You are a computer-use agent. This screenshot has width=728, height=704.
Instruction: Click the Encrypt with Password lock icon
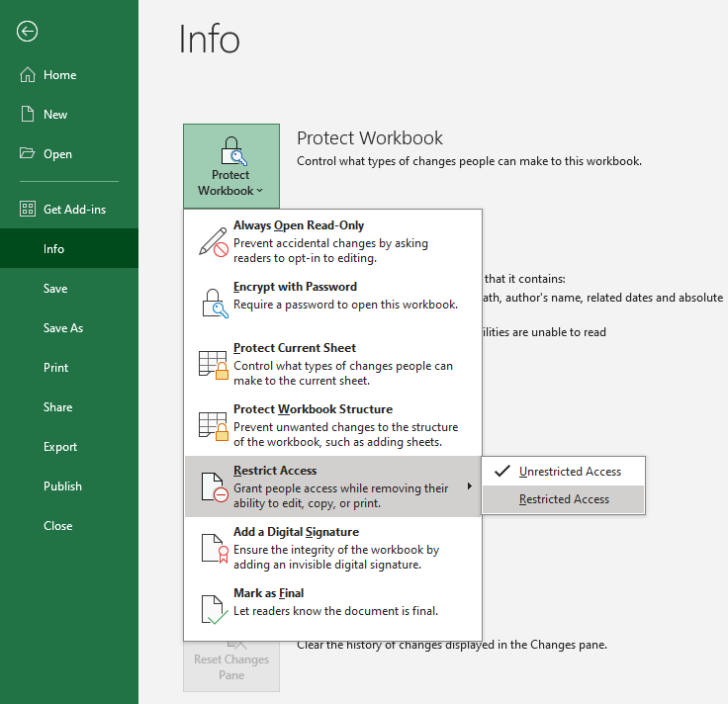(x=214, y=303)
